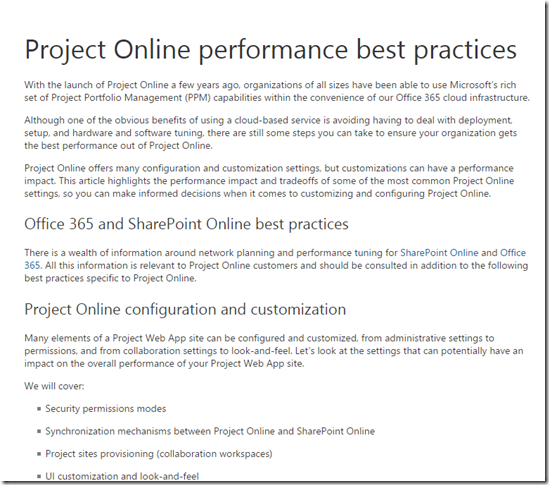
Task: Click the Office 365 and SharePoint Online heading
Action: click(x=186, y=224)
